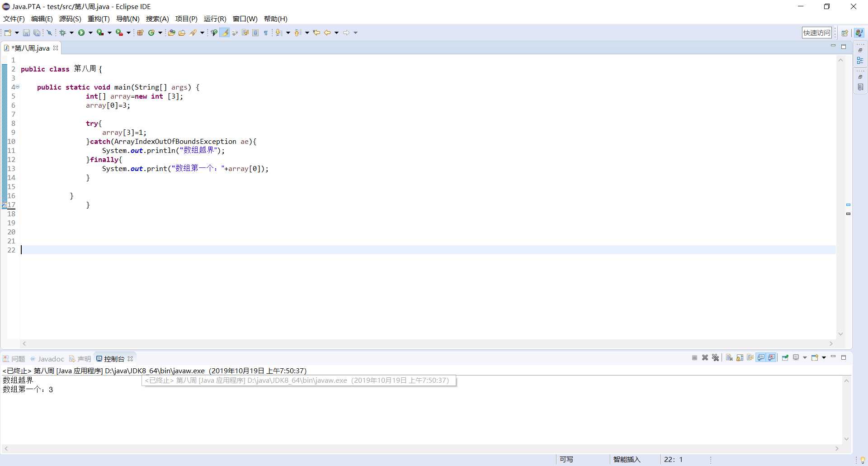Open the Outline view icon in right trim
Image resolution: width=868 pixels, height=466 pixels.
click(x=860, y=60)
